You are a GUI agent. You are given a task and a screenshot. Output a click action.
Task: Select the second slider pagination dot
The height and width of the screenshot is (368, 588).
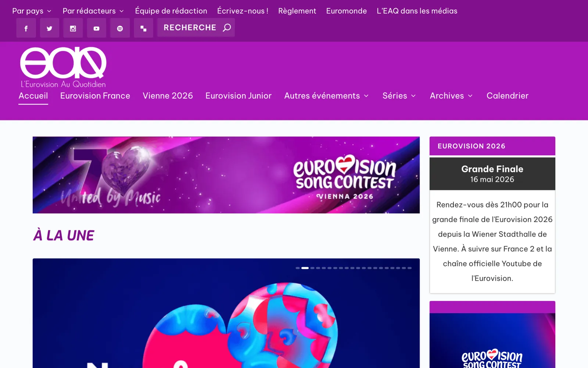[x=305, y=268]
